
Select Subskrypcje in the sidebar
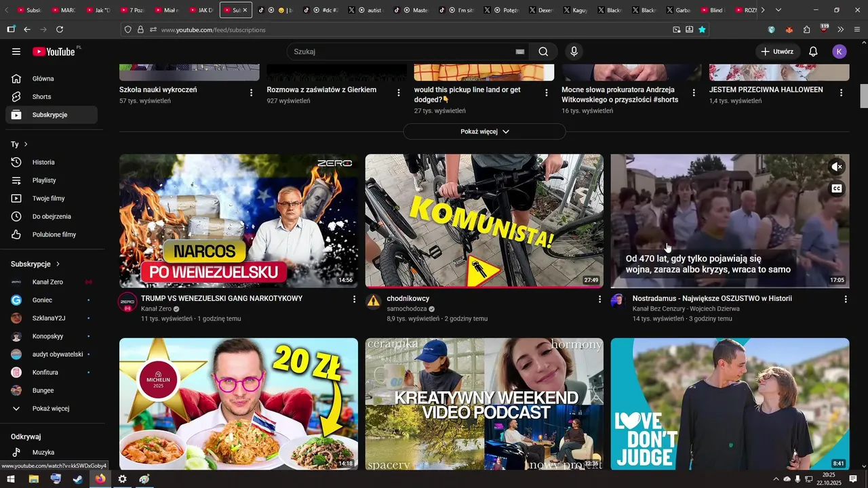pos(52,115)
